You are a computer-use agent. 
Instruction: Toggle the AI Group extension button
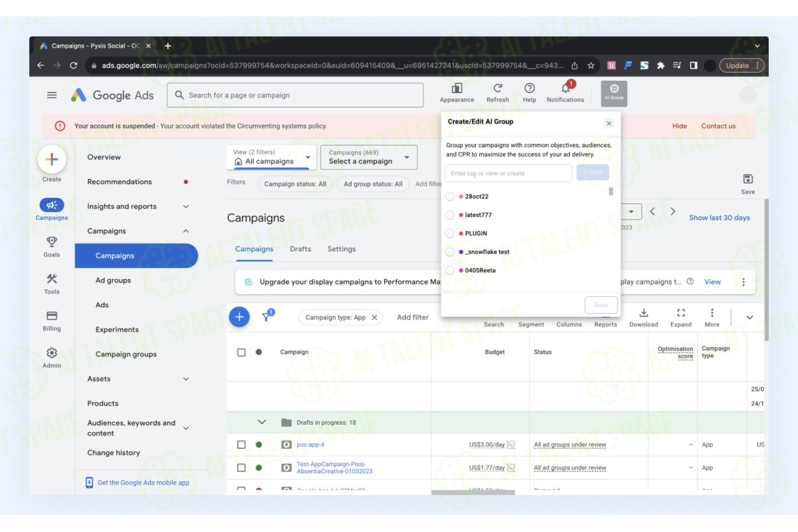(614, 93)
